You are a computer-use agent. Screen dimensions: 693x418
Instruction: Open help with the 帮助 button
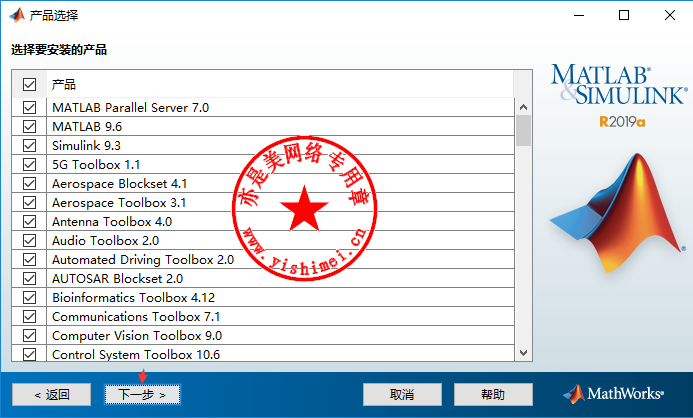[x=493, y=394]
